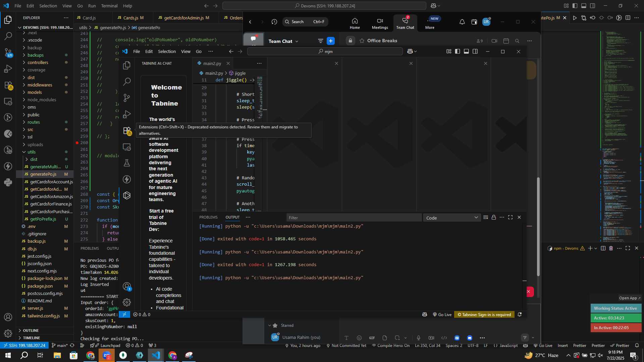Toggle secondary sidebar in outer VS Code title bar
Viewport: 644px width, 362px height.
pos(593,6)
